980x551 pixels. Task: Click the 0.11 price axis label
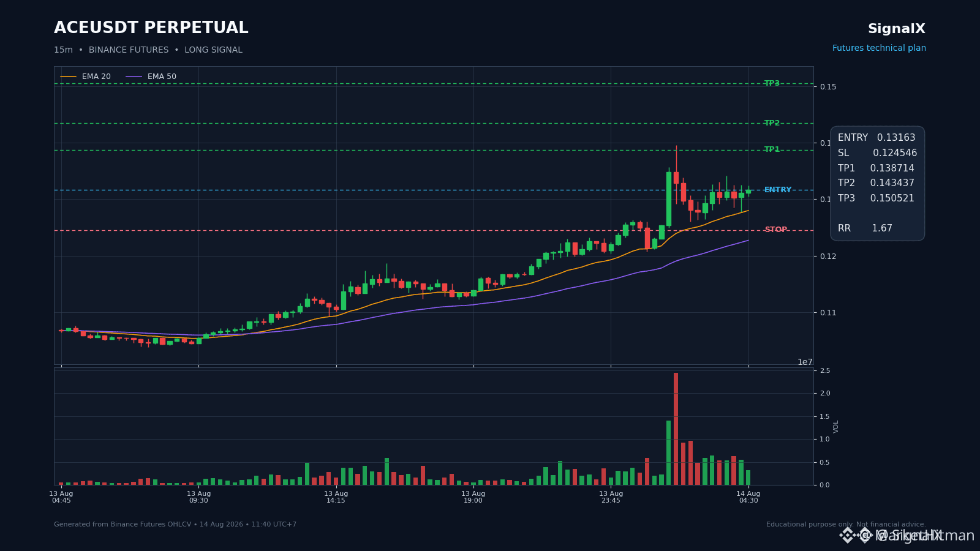click(x=828, y=313)
